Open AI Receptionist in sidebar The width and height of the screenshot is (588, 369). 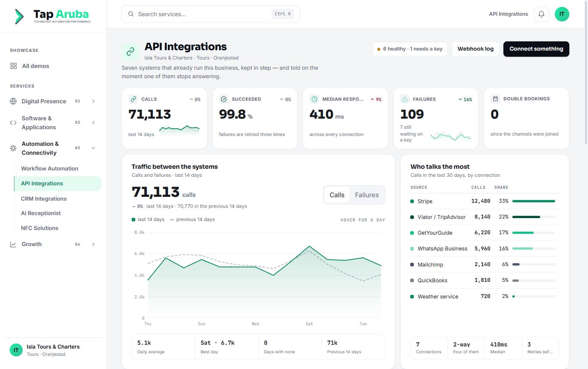(58, 213)
